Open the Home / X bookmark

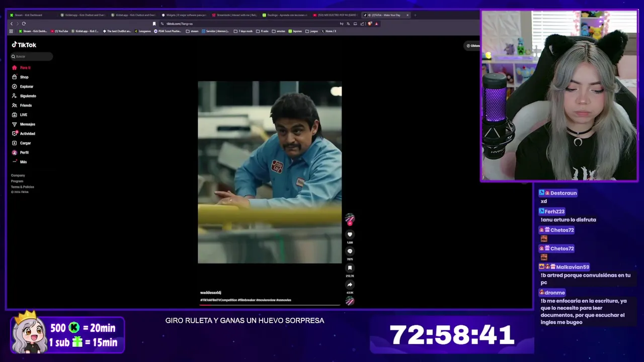click(x=329, y=31)
